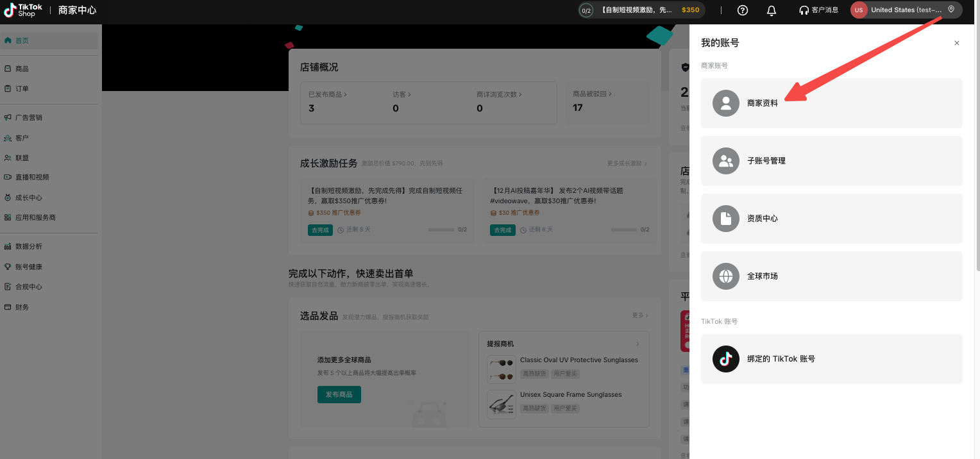Click the 商家资料 person icon
The width and height of the screenshot is (980, 459).
726,103
